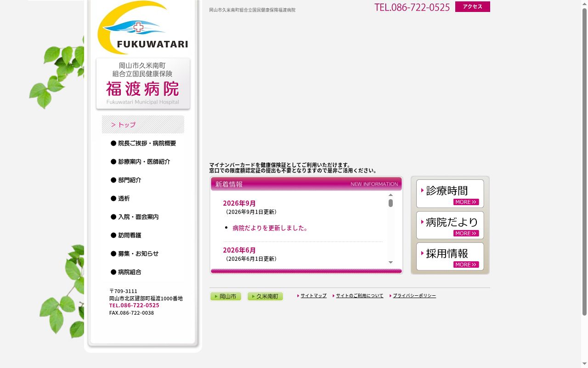Screen dimensions: 588x368
Task: Open 病院だよりを更新しました link
Action: click(x=271, y=228)
